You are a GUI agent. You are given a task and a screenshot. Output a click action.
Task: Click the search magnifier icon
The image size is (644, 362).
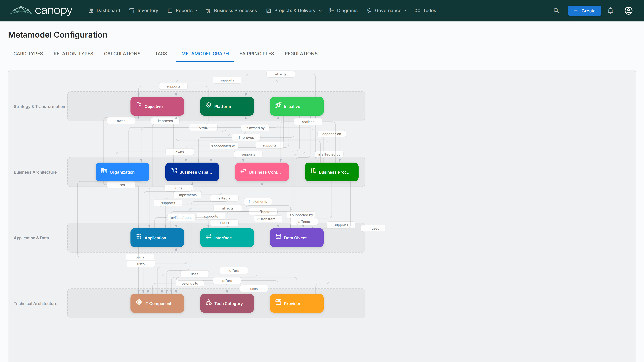[x=556, y=11]
